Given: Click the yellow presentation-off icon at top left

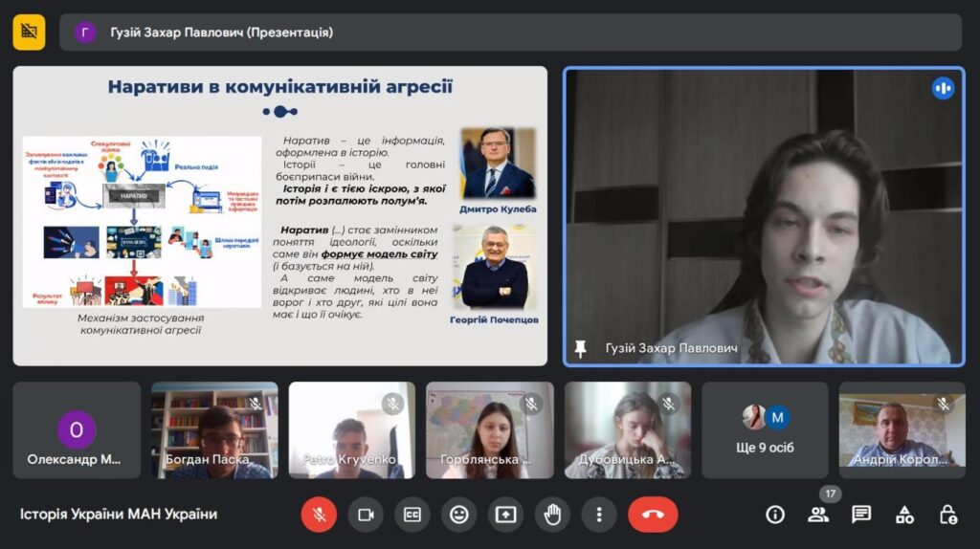Looking at the screenshot, I should pos(29,32).
